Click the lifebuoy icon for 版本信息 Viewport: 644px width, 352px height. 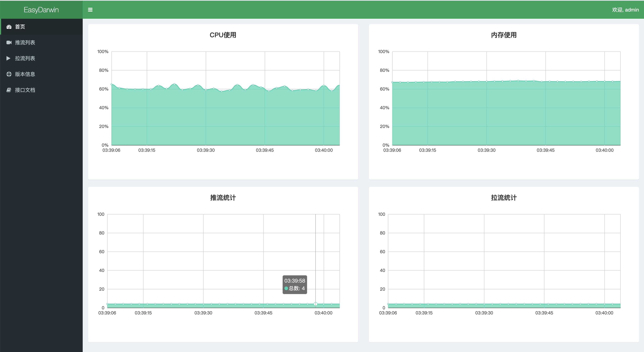(9, 74)
